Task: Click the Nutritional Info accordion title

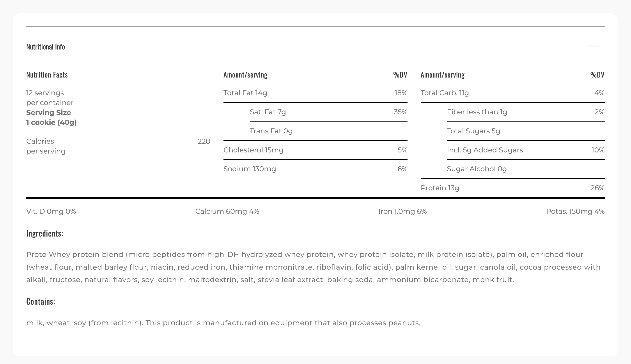Action: coord(46,47)
